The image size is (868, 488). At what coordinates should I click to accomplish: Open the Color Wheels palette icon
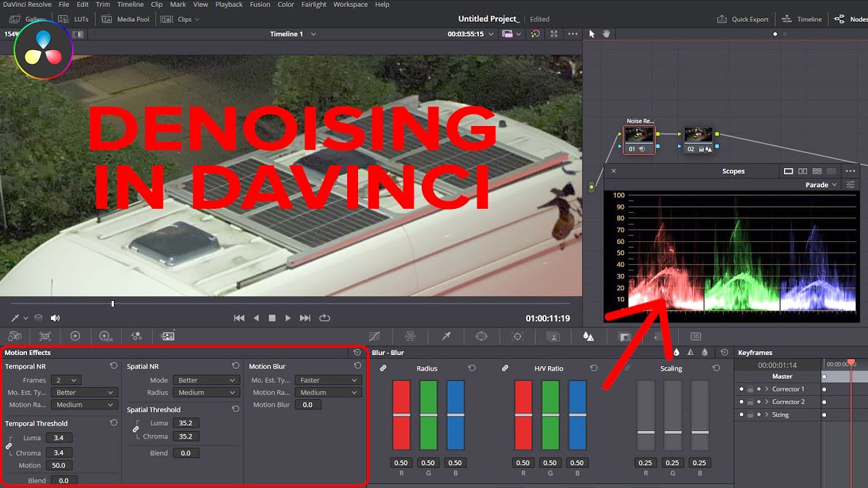coord(75,336)
